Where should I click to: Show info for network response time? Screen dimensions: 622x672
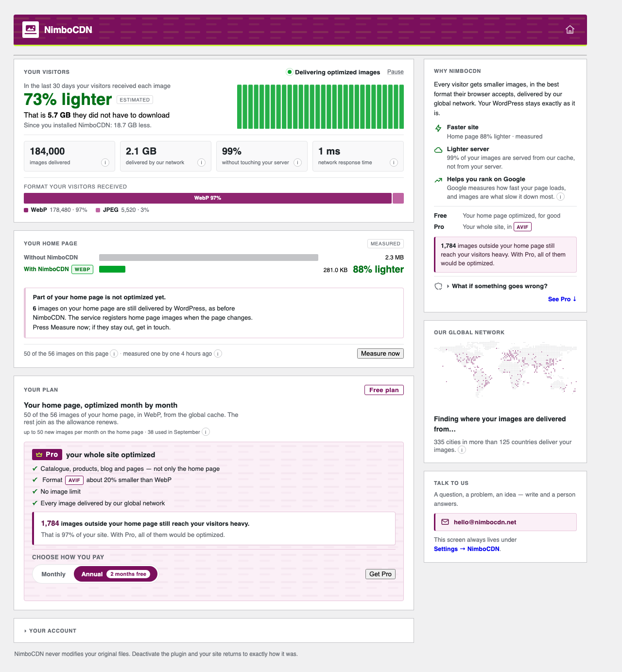coord(394,162)
